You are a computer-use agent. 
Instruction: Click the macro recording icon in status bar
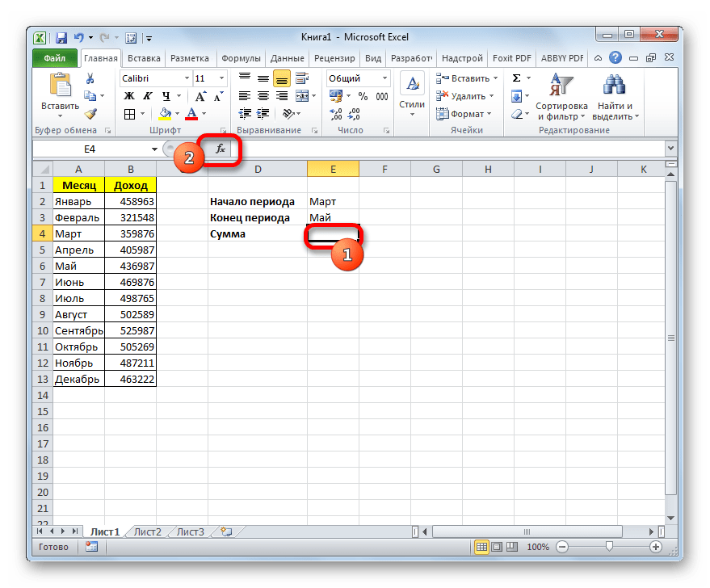(91, 547)
